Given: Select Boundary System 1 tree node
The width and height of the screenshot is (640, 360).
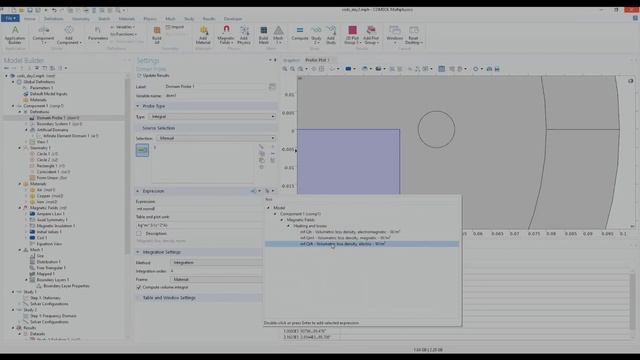Looking at the screenshot, I should 59,124.
